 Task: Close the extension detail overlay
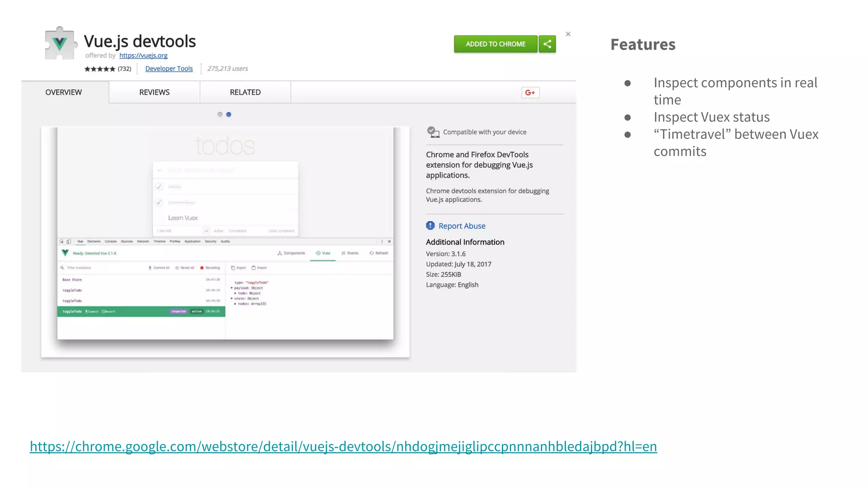[x=568, y=34]
